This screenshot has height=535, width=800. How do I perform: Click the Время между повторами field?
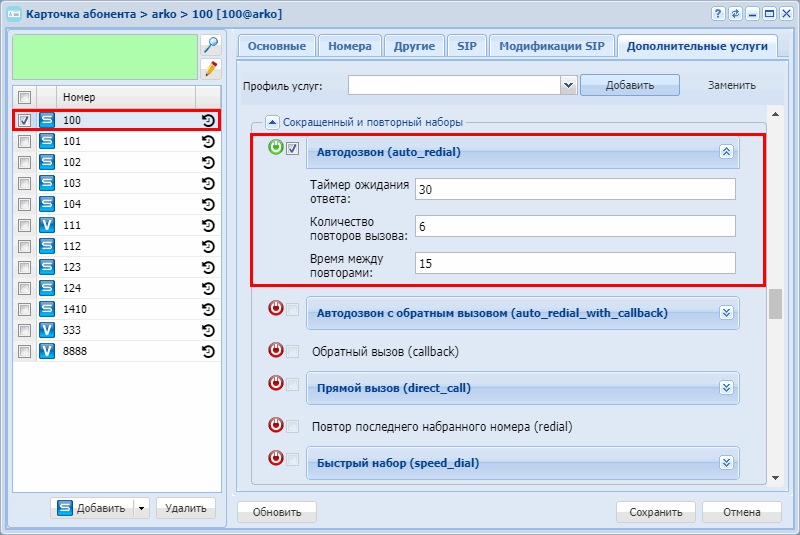(575, 263)
